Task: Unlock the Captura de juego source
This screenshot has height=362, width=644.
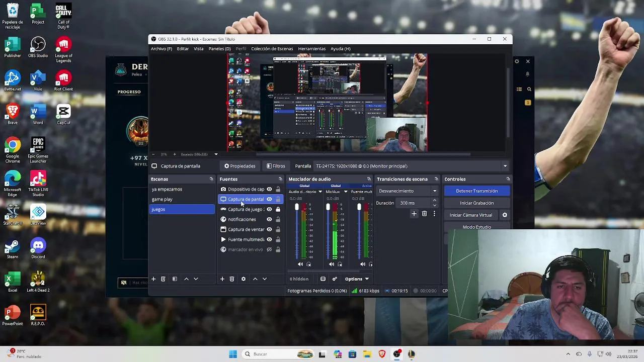Action: pyautogui.click(x=278, y=210)
